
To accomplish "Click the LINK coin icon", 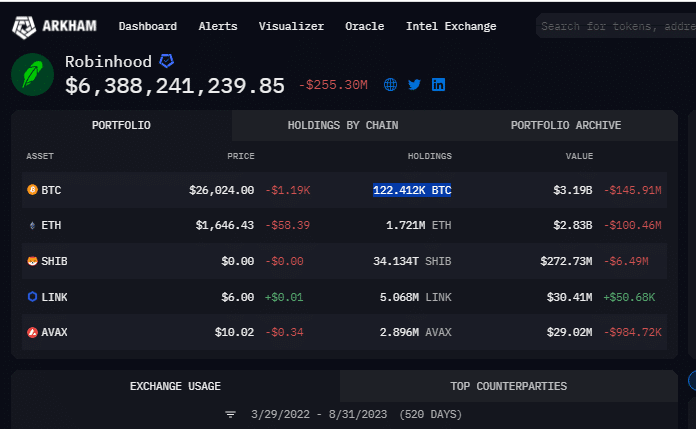I will [x=32, y=297].
